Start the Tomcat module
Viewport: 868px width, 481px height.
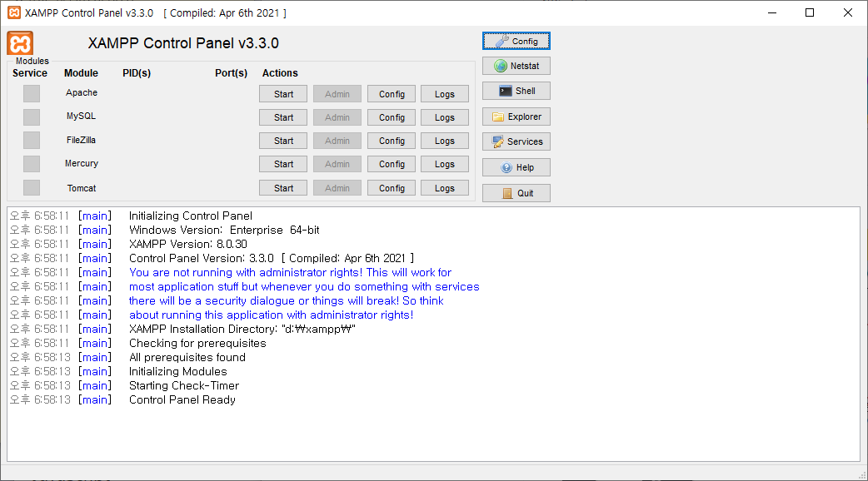pyautogui.click(x=283, y=188)
